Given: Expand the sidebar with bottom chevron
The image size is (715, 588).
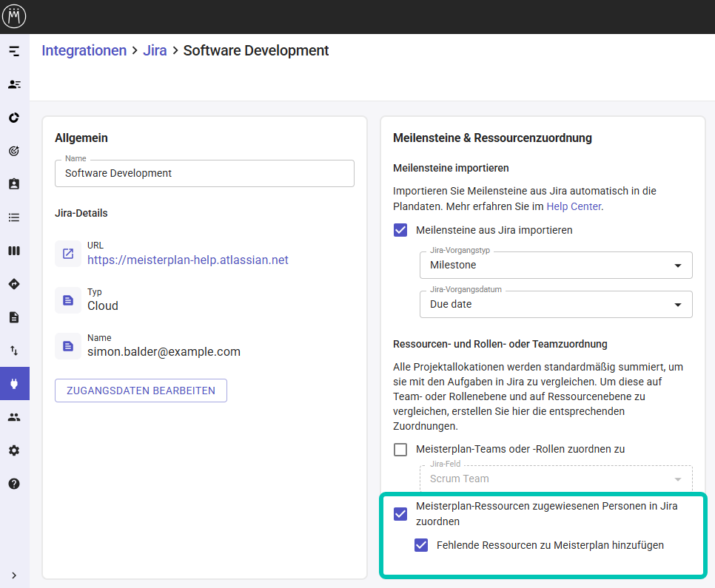Looking at the screenshot, I should (14, 575).
